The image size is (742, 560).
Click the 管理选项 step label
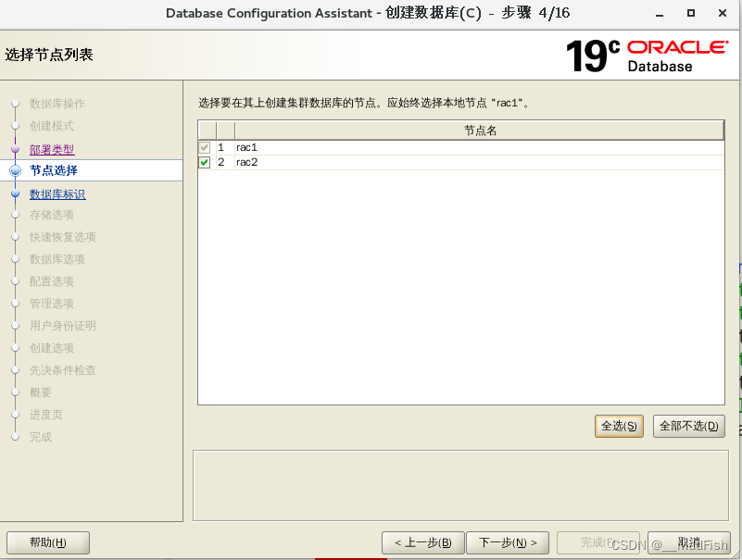(x=52, y=304)
